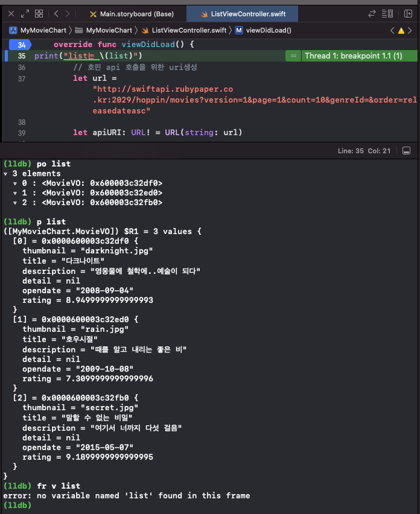Click the last (lldb) prompt input
420x514 pixels.
click(17, 505)
